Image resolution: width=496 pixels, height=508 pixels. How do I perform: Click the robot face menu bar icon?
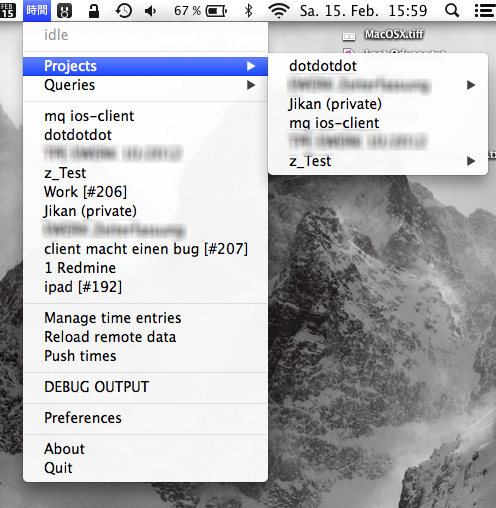click(x=64, y=11)
